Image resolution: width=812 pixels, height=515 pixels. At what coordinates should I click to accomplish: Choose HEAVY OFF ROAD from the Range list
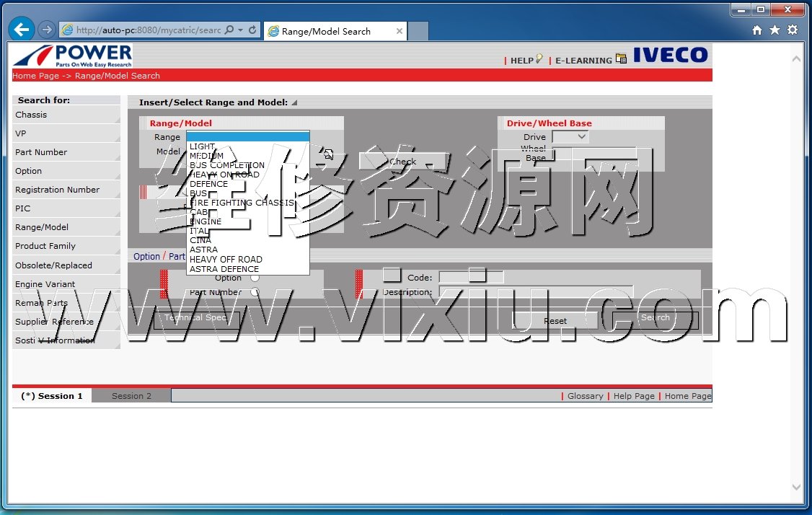(226, 260)
